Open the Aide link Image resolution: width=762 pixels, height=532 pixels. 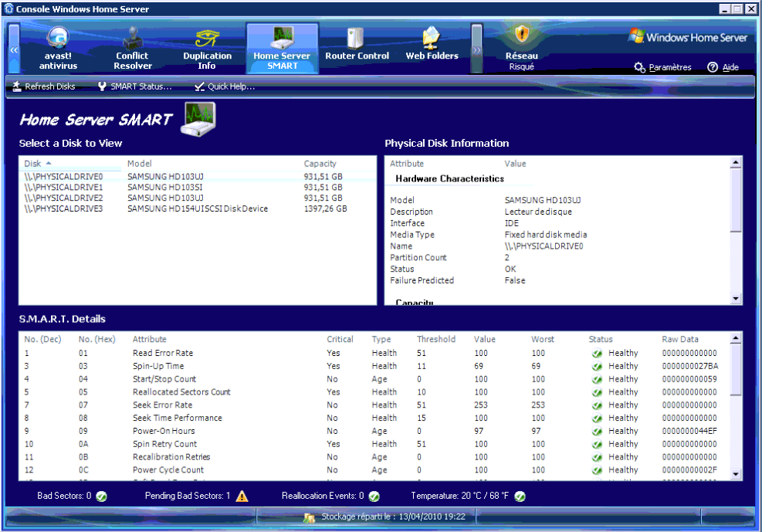point(730,67)
